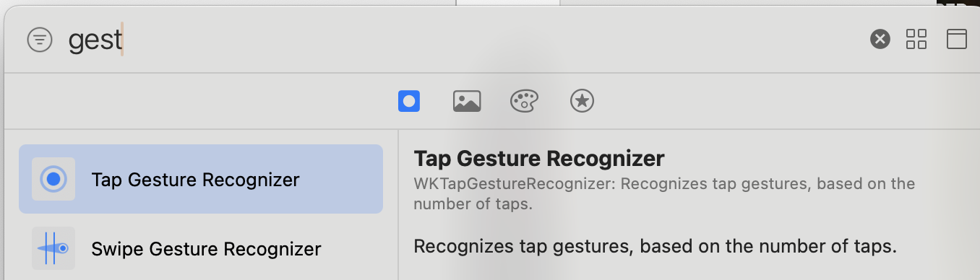
Task: Open the filter options icon beside search
Action: (x=40, y=40)
